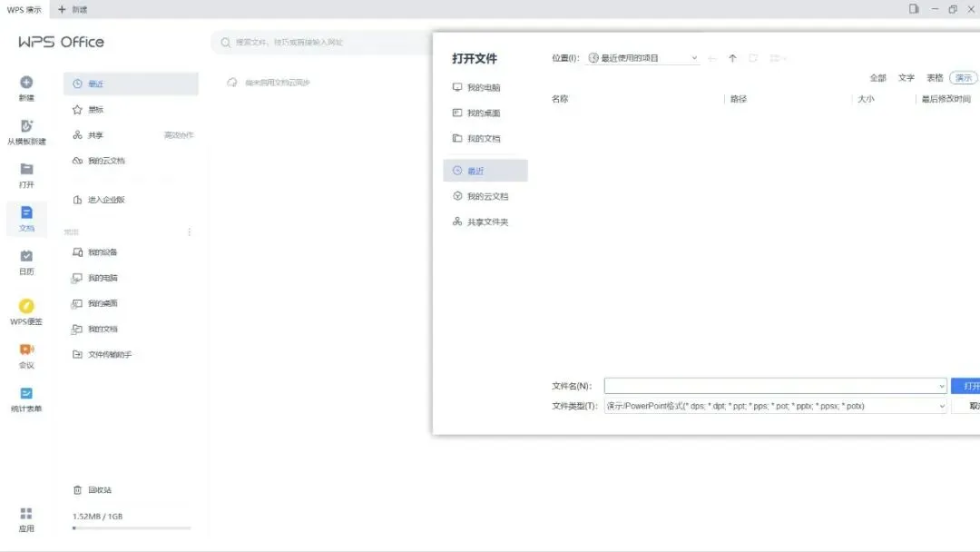The width and height of the screenshot is (980, 552).
Task: Click the three-dot menu beside 常用 section
Action: point(190,232)
